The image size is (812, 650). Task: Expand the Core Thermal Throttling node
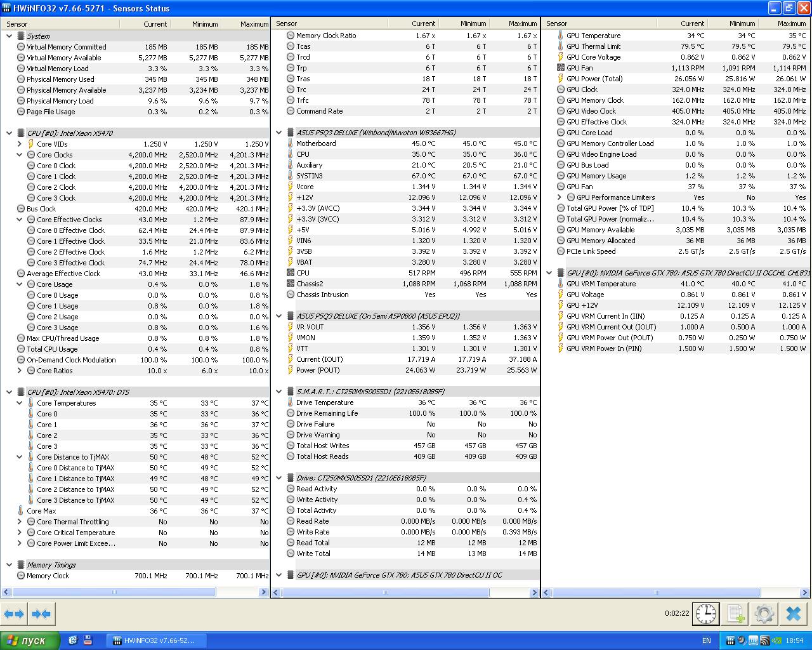click(x=20, y=522)
